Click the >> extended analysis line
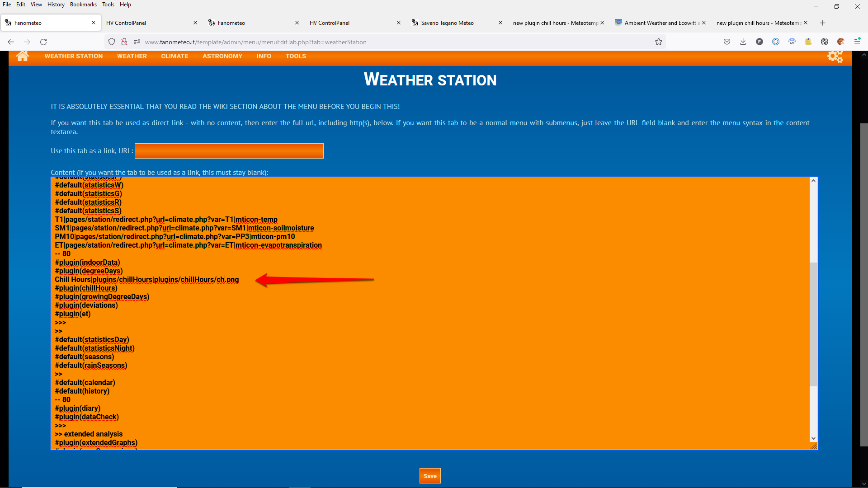Viewport: 868px width, 488px height. click(89, 434)
